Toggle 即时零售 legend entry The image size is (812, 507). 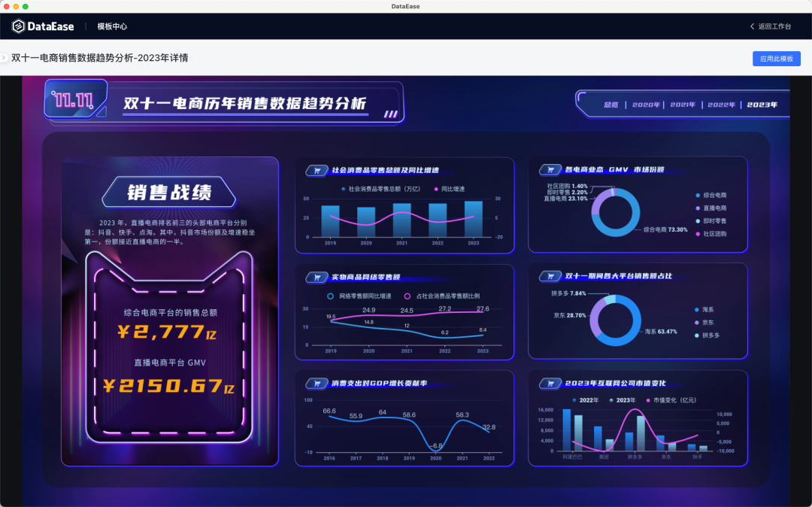click(x=711, y=221)
